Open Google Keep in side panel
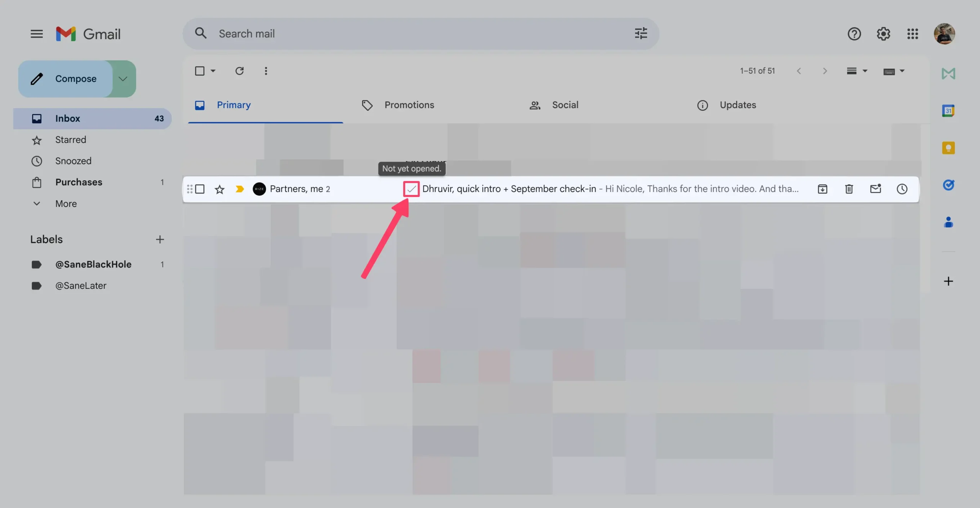The height and width of the screenshot is (508, 980). [948, 148]
